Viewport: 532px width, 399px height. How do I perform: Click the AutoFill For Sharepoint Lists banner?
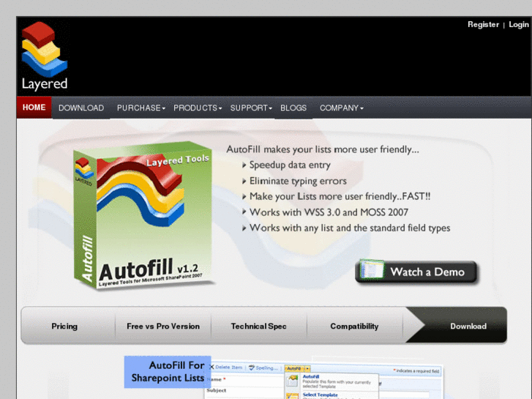point(168,372)
